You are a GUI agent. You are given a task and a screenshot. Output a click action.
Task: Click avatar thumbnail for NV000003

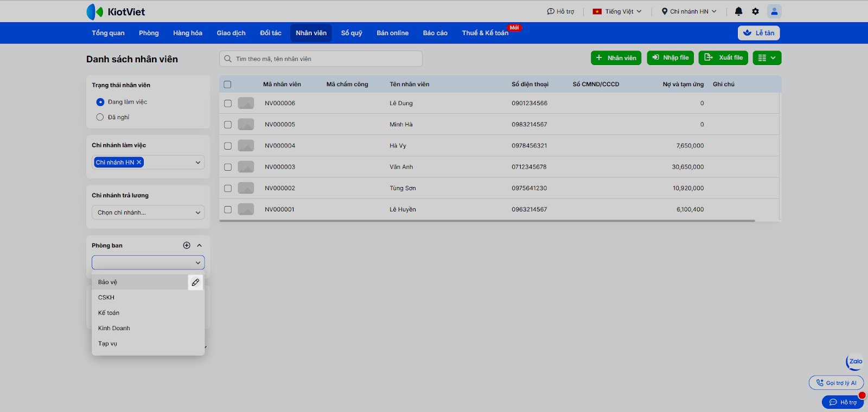click(246, 167)
